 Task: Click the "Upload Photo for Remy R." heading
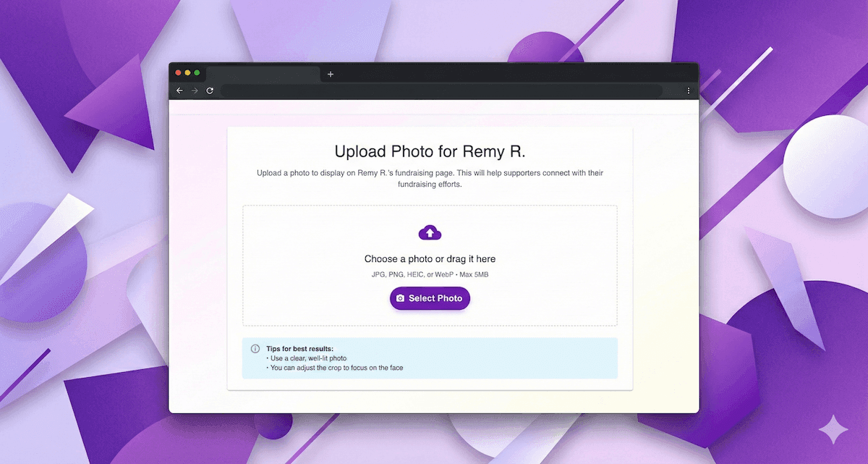(x=430, y=151)
